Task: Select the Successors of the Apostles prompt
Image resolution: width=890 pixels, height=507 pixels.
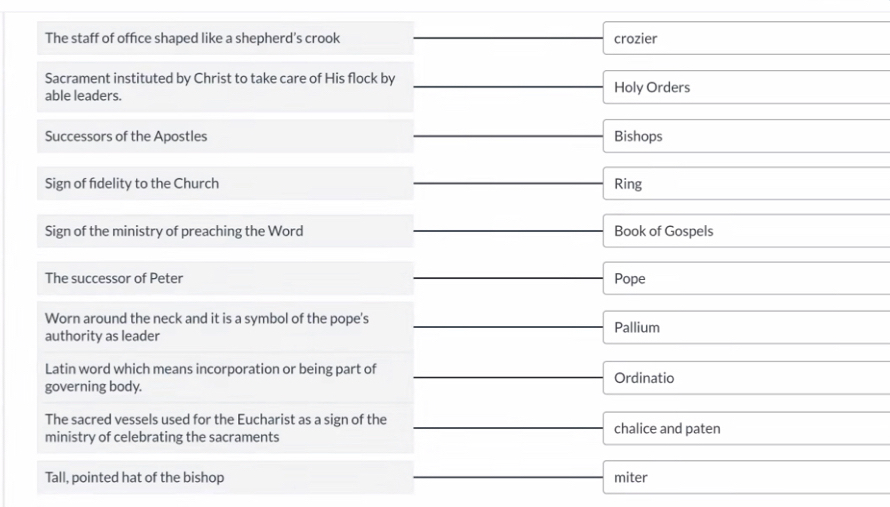Action: point(225,136)
